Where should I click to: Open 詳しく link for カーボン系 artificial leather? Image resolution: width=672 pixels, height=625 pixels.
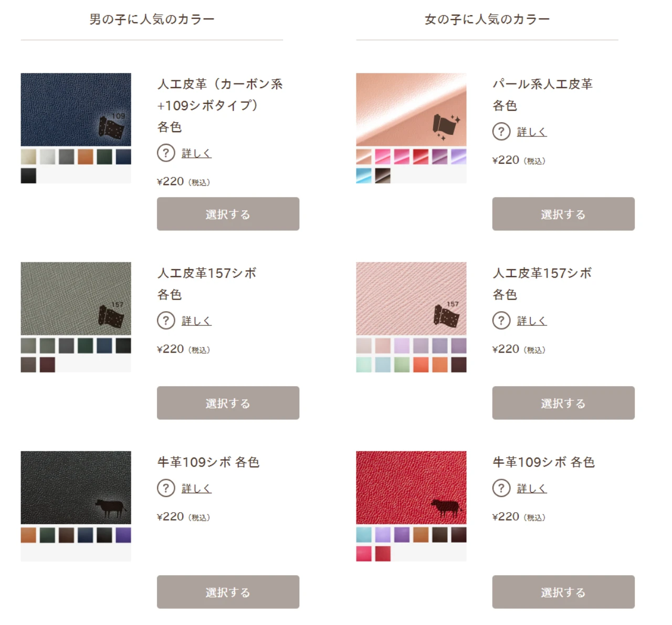(196, 153)
